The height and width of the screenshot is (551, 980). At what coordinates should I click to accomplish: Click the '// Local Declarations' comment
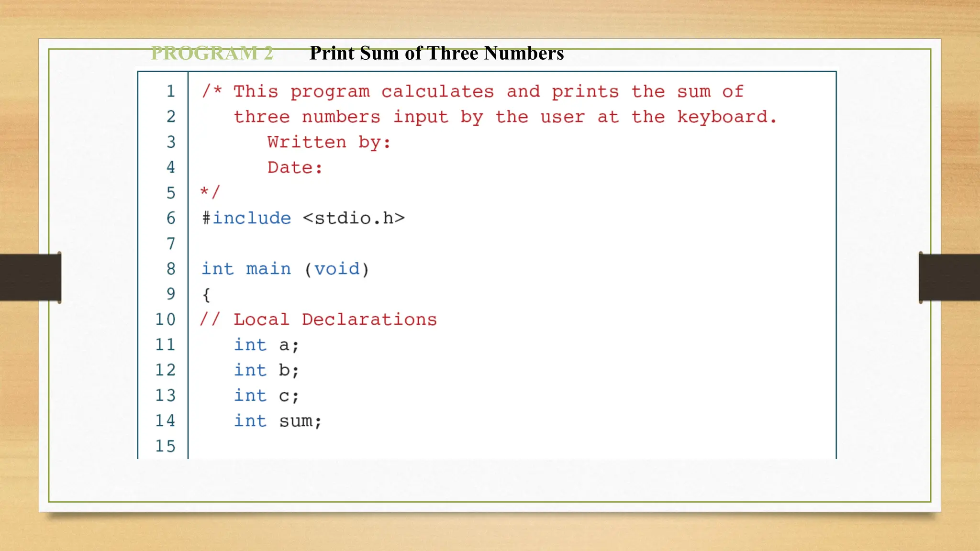tap(318, 320)
